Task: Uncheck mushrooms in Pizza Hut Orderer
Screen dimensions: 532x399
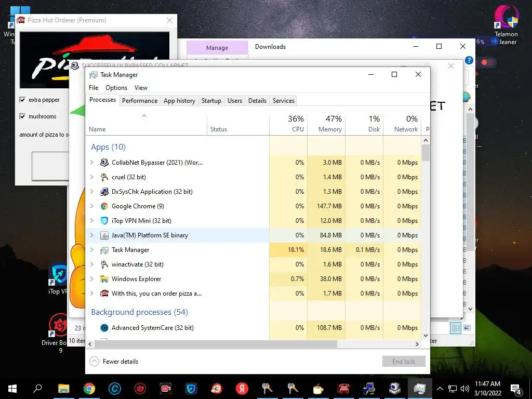Action: 22,116
